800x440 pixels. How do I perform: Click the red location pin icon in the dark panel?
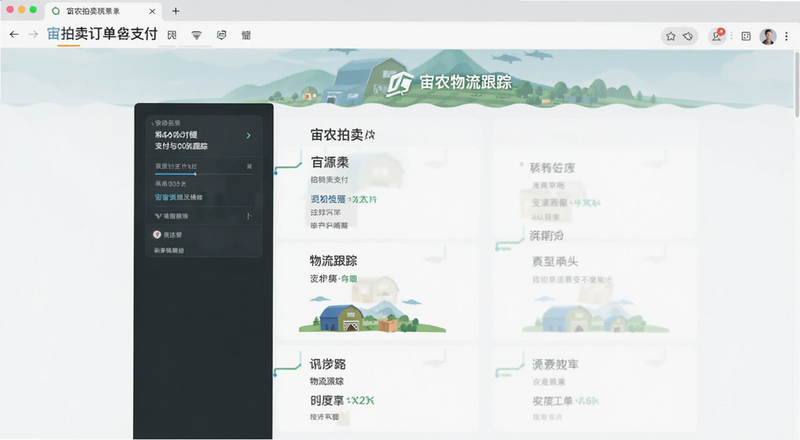(x=157, y=234)
